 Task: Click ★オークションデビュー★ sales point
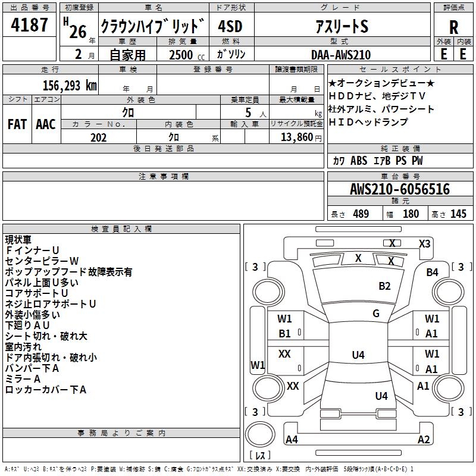381,83
